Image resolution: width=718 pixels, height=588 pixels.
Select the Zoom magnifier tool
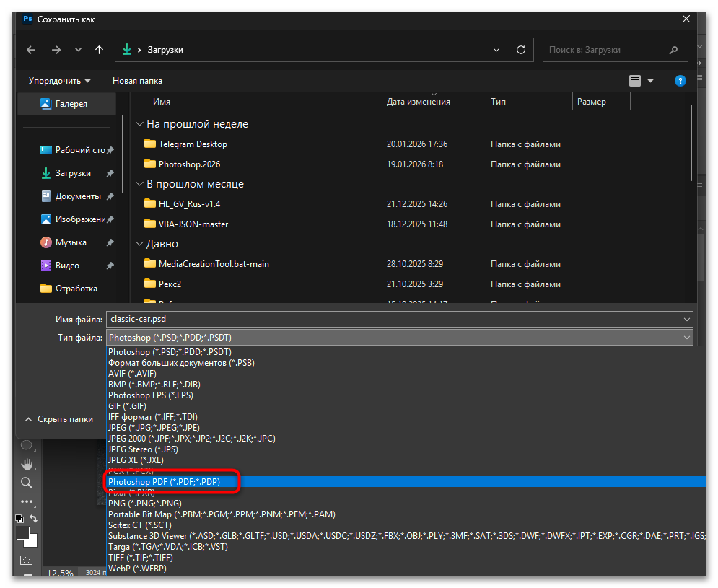coord(27,483)
